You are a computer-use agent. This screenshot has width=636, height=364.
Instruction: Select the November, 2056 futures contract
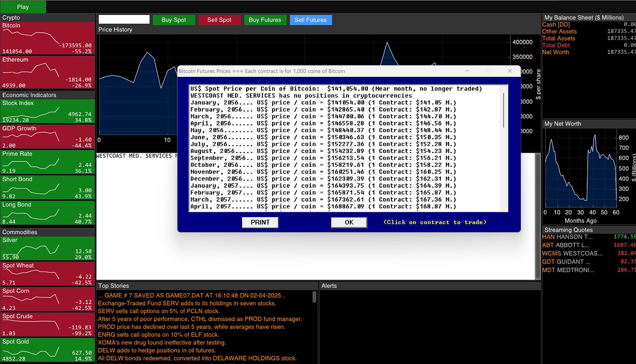pos(323,172)
